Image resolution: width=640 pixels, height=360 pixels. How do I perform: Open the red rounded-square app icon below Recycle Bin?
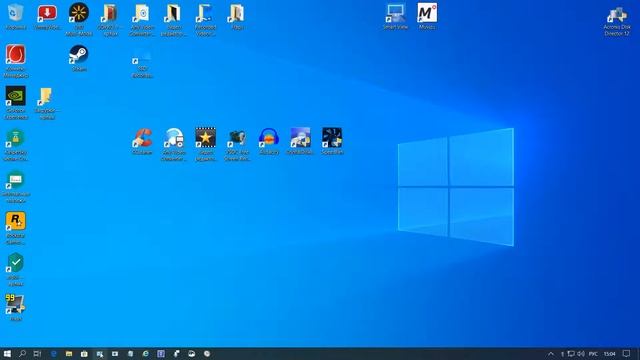(x=16, y=55)
